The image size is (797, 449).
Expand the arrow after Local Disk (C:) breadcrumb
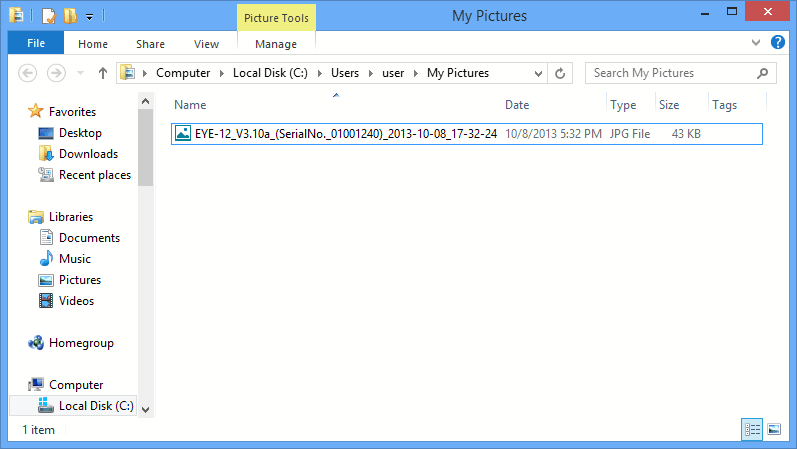[320, 73]
